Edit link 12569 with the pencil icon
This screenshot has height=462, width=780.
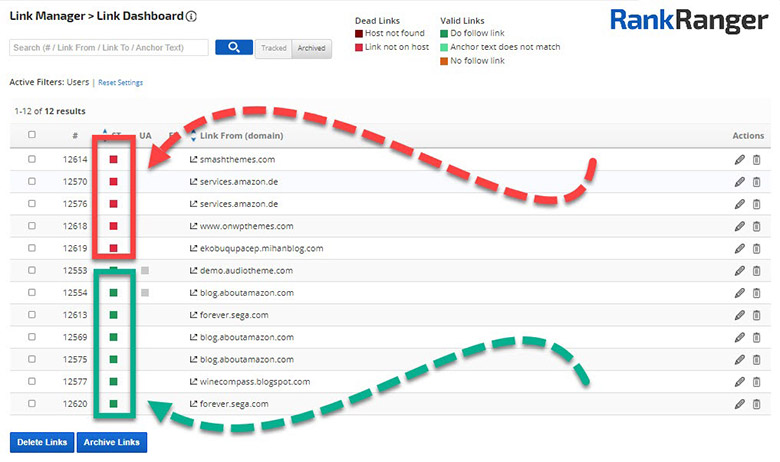(740, 337)
